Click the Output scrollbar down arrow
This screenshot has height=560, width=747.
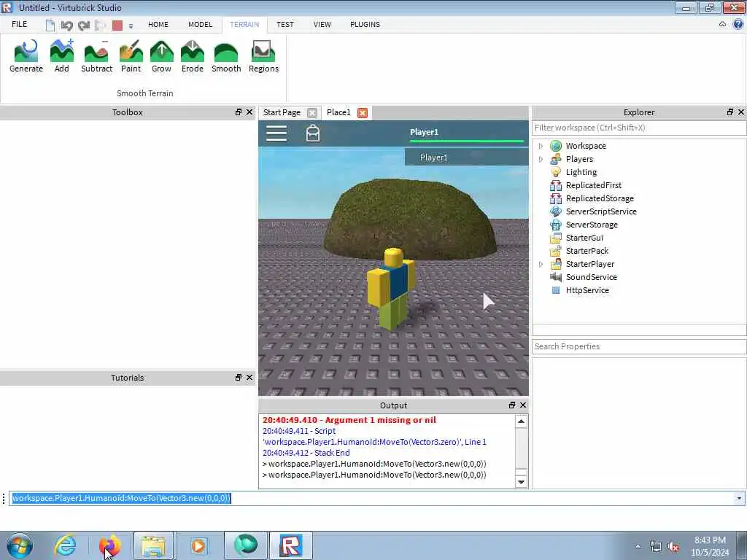521,482
